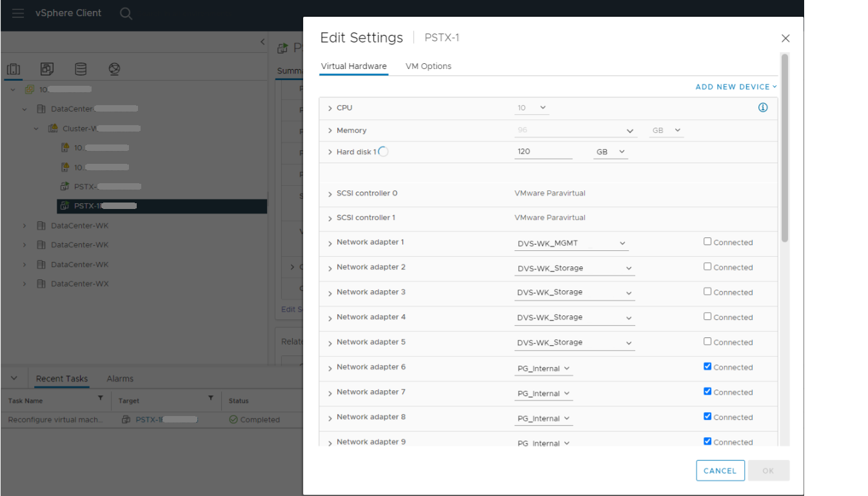
Task: Disable Connected for Network adapter 7
Action: coord(707,392)
